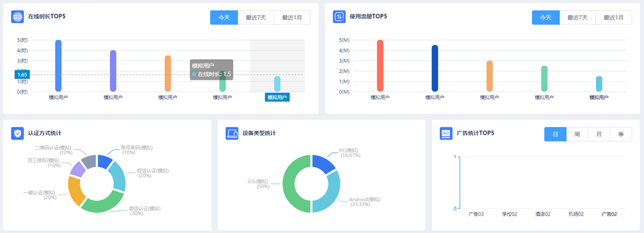The image size is (644, 233).
Task: Click the 广告02 axis label
Action: [x=610, y=214]
